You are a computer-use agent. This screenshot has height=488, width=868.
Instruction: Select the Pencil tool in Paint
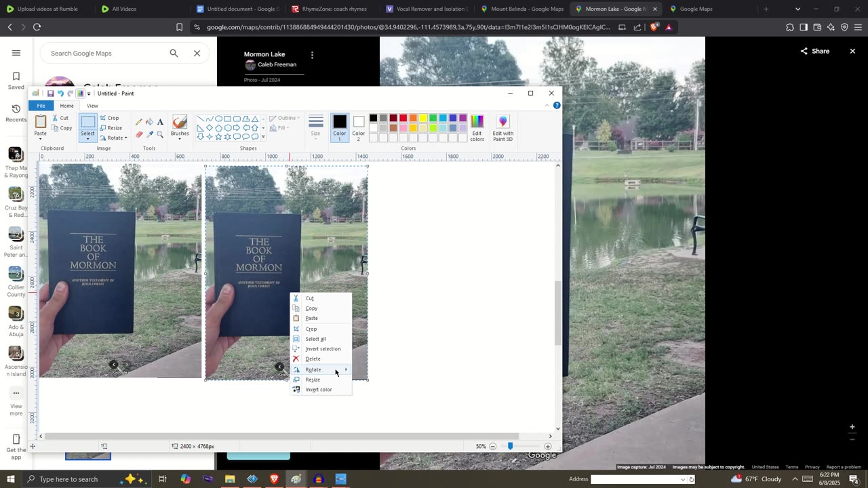point(138,122)
